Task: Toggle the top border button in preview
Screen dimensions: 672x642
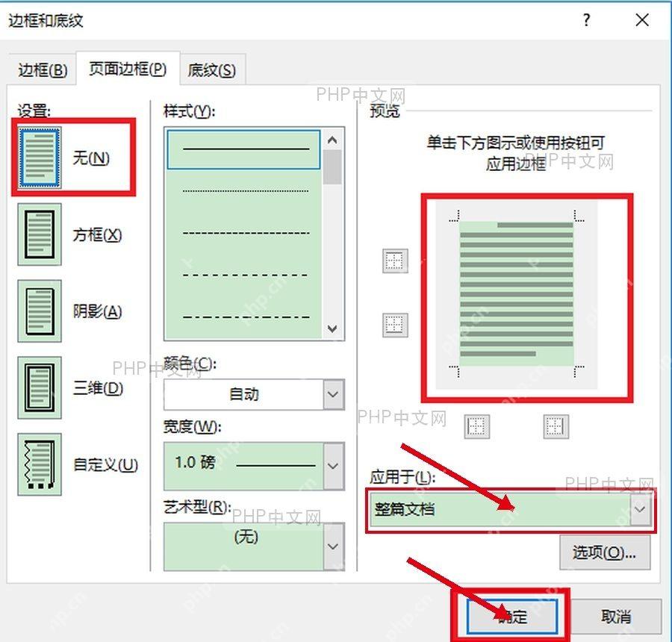Action: click(395, 261)
